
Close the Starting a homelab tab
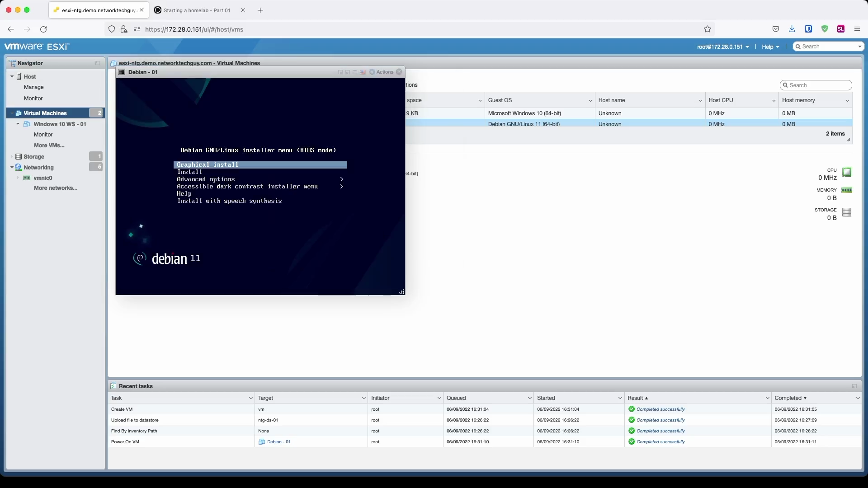[243, 10]
